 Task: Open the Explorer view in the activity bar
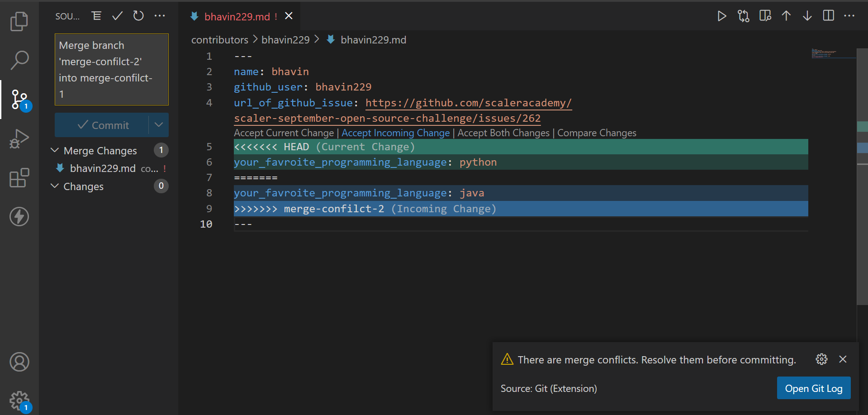19,21
